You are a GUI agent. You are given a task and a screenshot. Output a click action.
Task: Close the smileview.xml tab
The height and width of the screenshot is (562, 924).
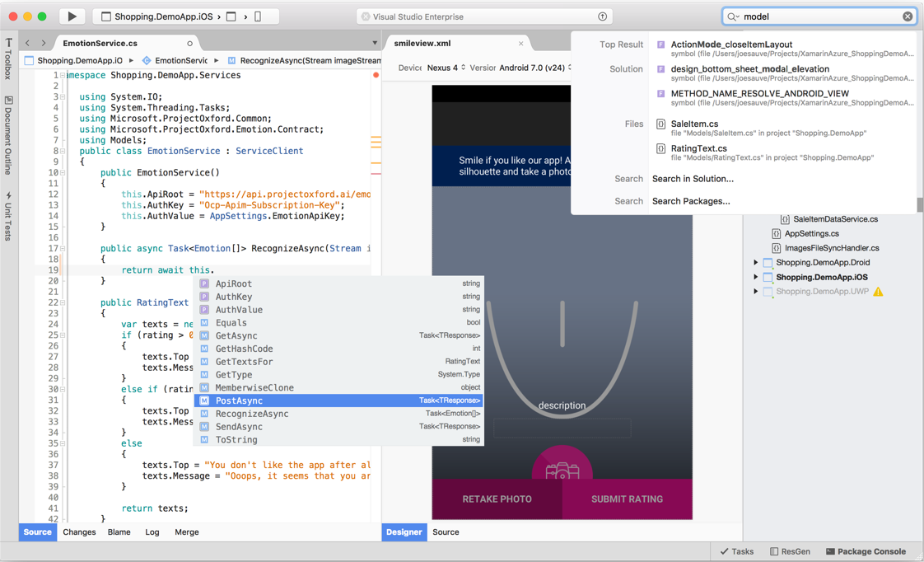click(x=520, y=44)
